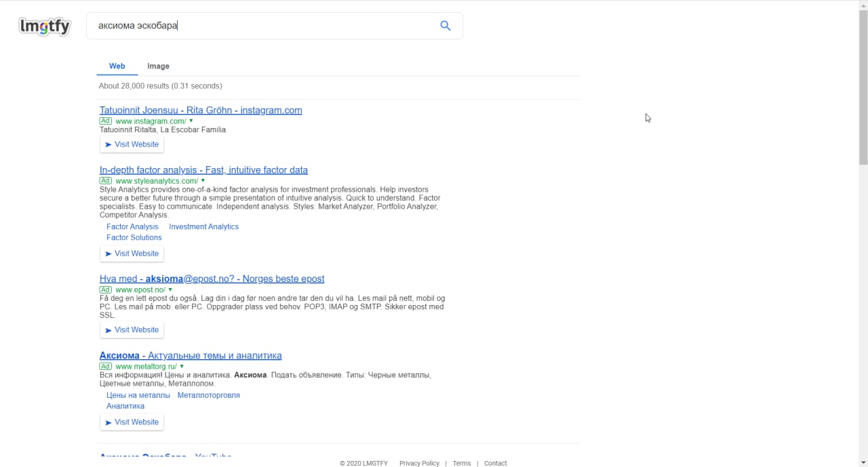Image resolution: width=868 pixels, height=467 pixels.
Task: Click the www.epost.no green URL
Action: (x=140, y=290)
